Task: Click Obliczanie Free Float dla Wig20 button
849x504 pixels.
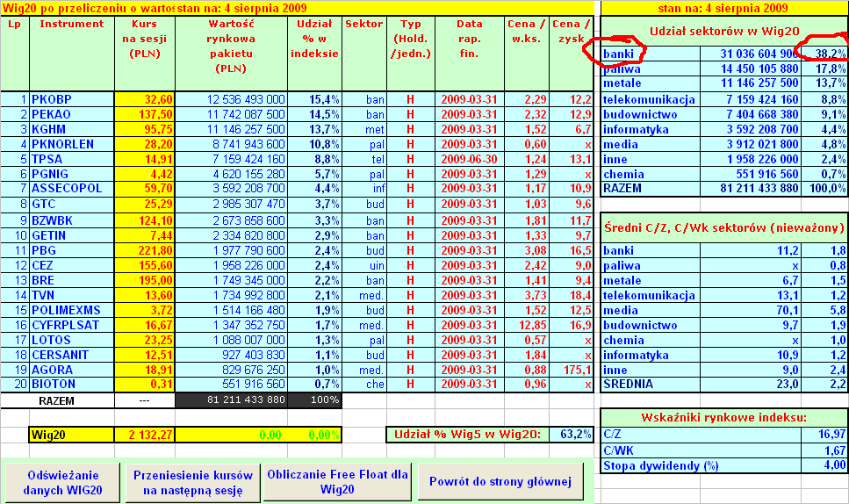Action: coord(337,481)
